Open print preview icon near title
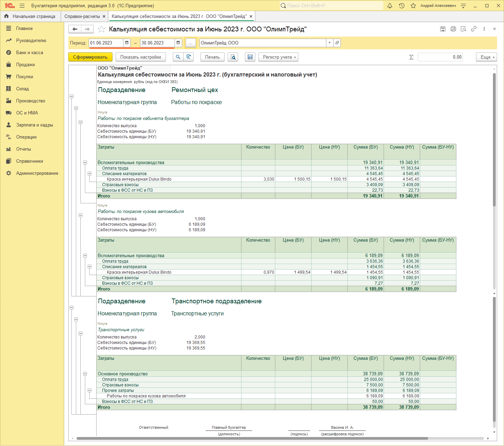Screen dimensions: 504x446 click(x=464, y=29)
